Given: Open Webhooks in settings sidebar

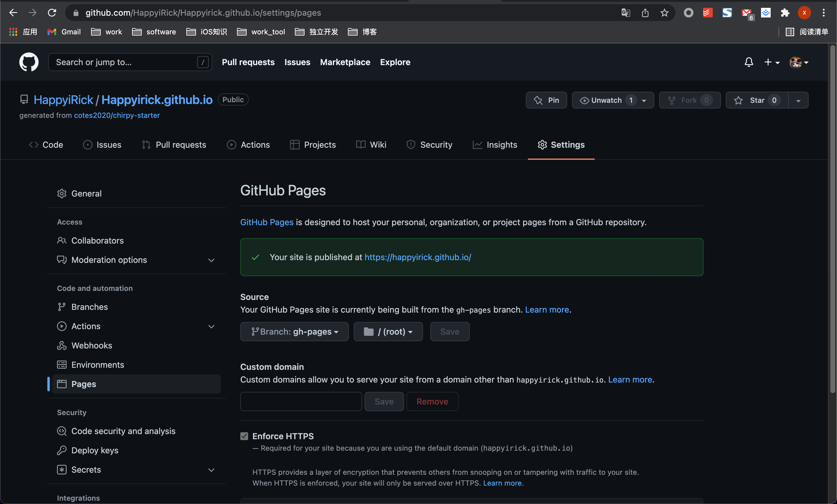Looking at the screenshot, I should pos(91,345).
